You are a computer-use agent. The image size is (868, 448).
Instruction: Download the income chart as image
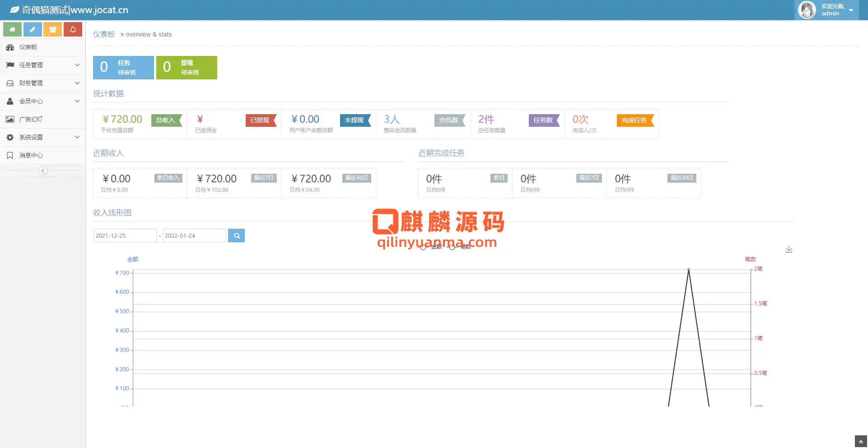(x=789, y=249)
